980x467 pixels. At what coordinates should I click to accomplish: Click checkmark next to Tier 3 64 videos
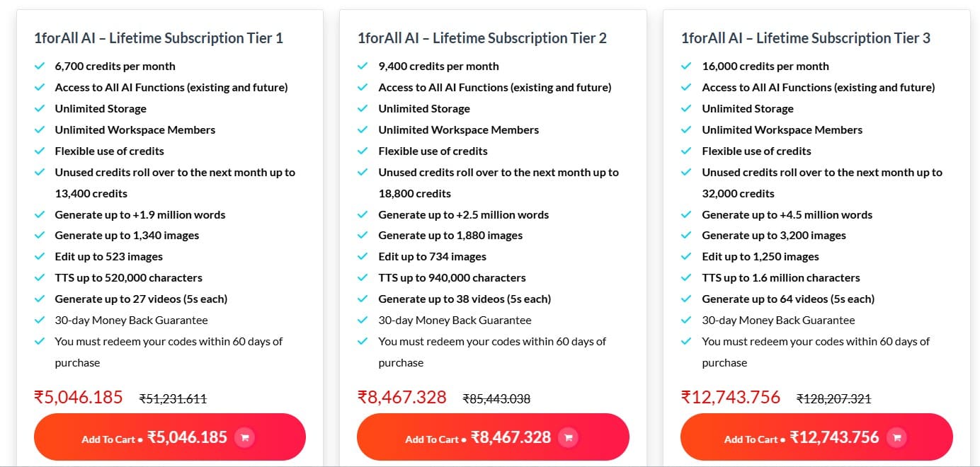[x=686, y=299]
